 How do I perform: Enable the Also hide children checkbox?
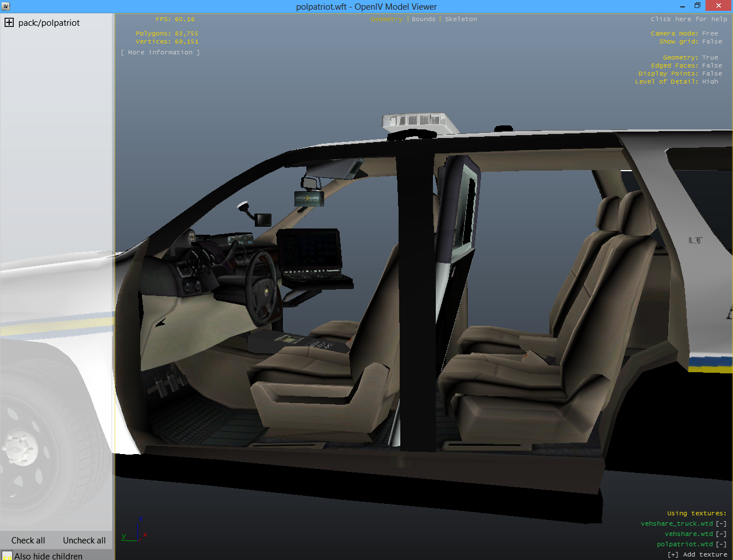pyautogui.click(x=7, y=555)
